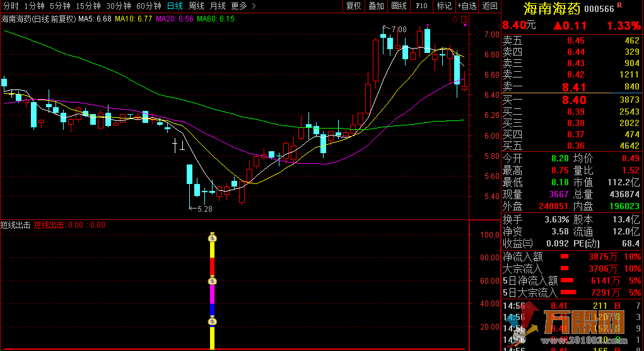Click the MA10: 6.77 indicator label

134,19
